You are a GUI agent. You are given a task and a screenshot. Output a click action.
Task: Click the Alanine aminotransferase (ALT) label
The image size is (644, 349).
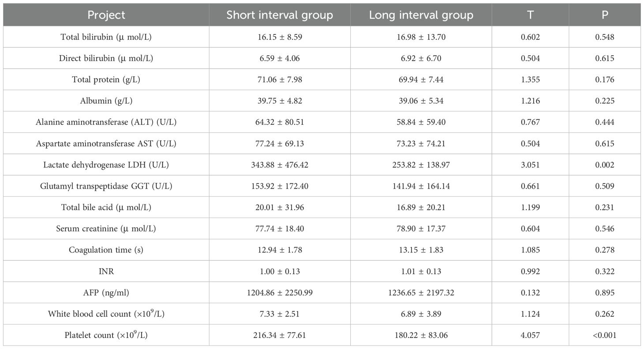coord(106,122)
